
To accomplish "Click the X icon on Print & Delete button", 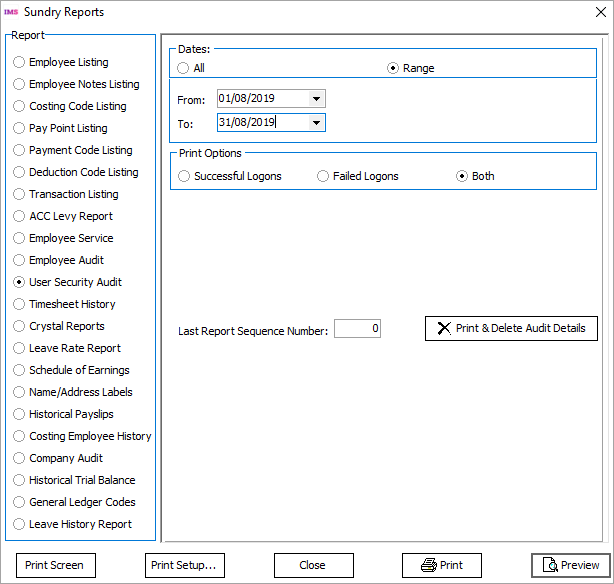I will pos(444,328).
